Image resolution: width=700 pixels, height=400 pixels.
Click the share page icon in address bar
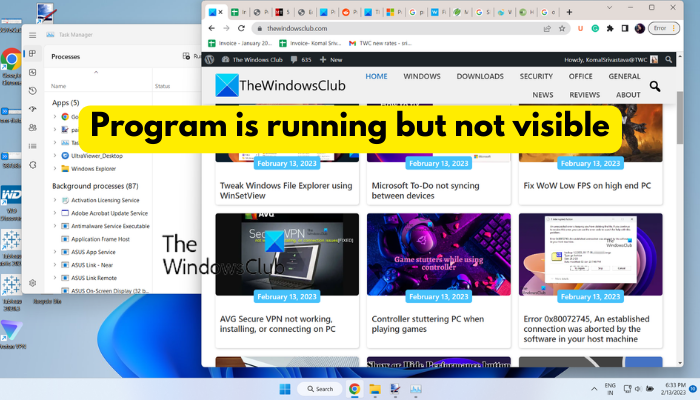547,29
